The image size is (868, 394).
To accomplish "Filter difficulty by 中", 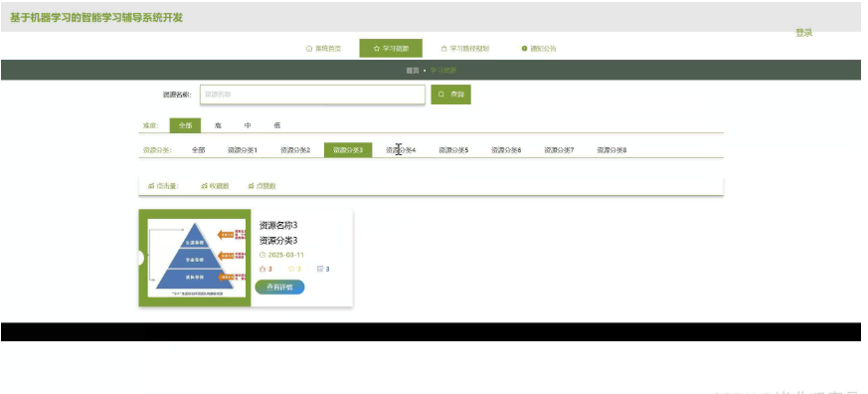I will click(248, 125).
